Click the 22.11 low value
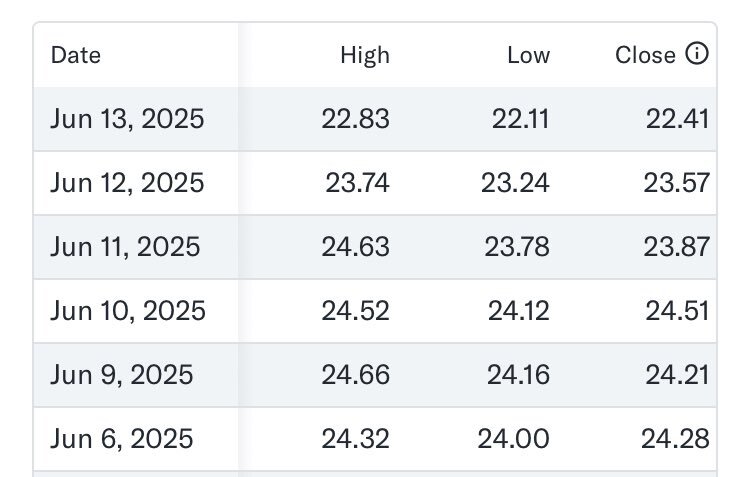The height and width of the screenshot is (477, 750). click(521, 119)
